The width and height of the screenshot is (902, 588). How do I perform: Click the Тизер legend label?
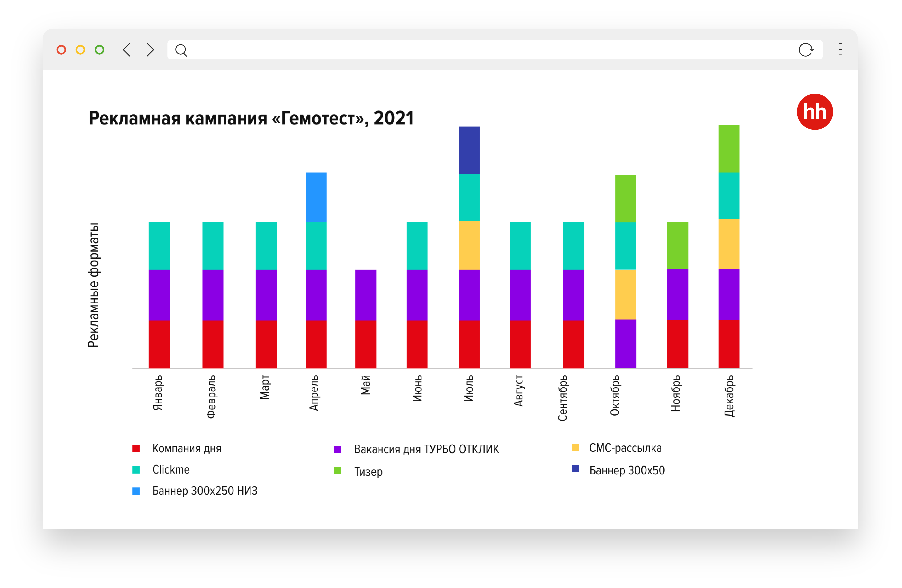coord(368,472)
